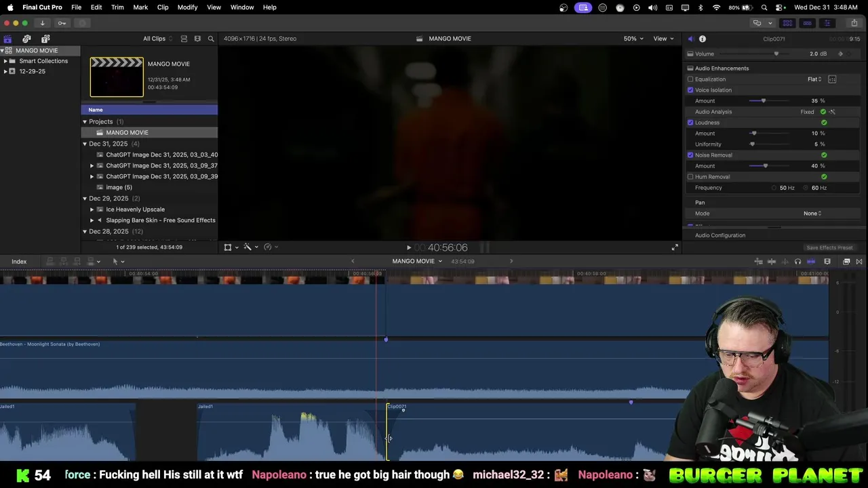Screen dimensions: 868x488
Task: Open the Modify menu
Action: coord(187,7)
